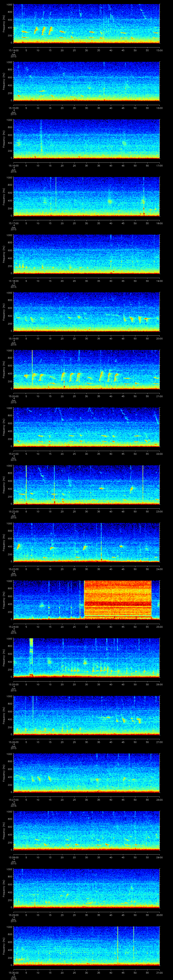
Task: Select the spectrogram panel starting at 15:21:00
Action: [x=87, y=427]
